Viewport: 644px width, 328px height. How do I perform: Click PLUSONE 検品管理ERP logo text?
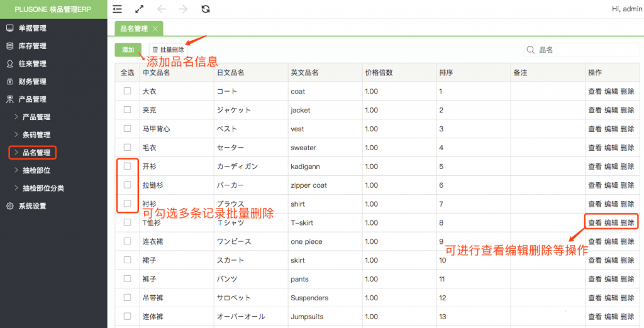pos(53,9)
